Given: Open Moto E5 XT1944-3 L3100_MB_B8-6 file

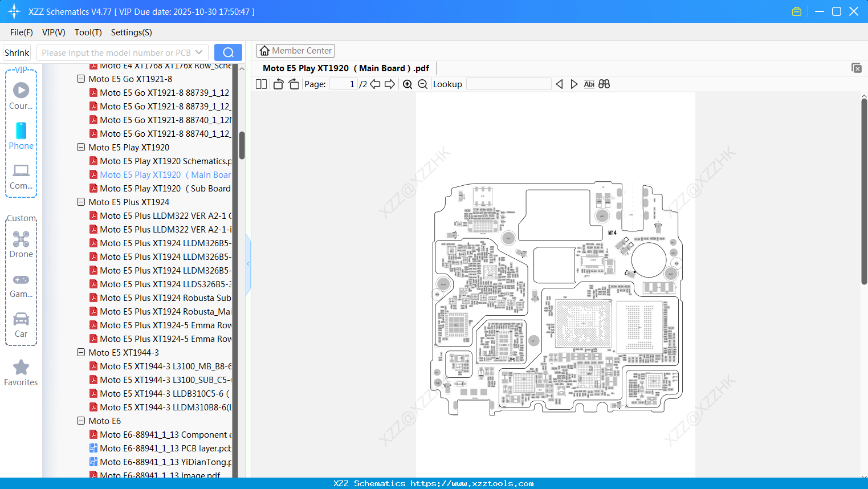Looking at the screenshot, I should (x=160, y=366).
